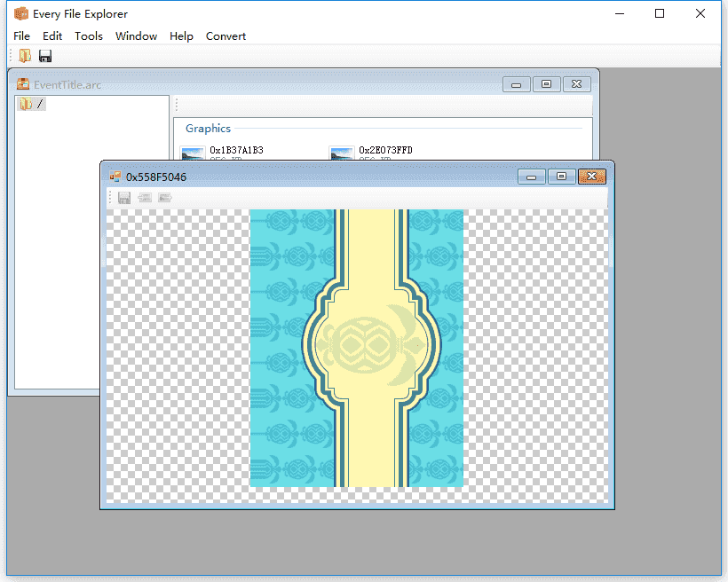Open the Tools menu
The image size is (728, 582).
[88, 36]
